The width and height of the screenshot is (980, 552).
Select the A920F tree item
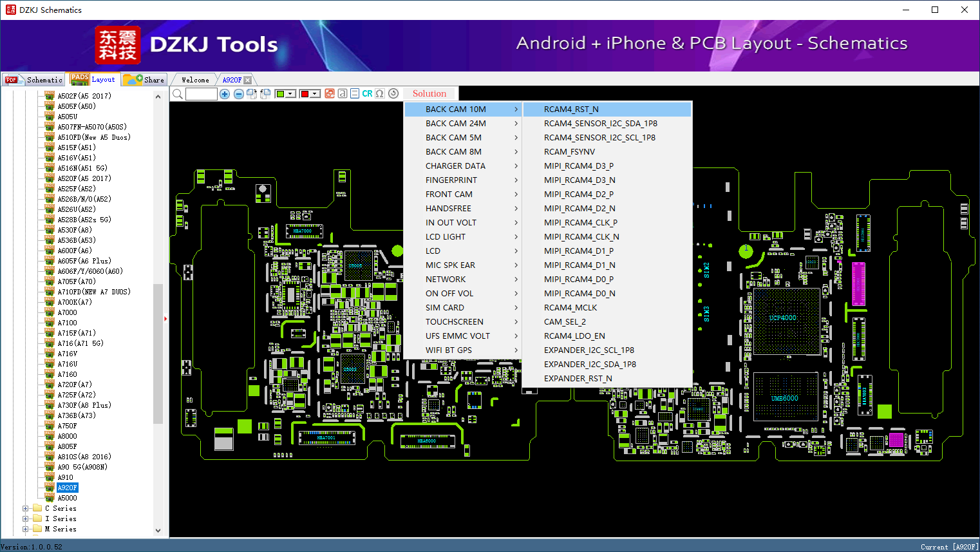[67, 488]
